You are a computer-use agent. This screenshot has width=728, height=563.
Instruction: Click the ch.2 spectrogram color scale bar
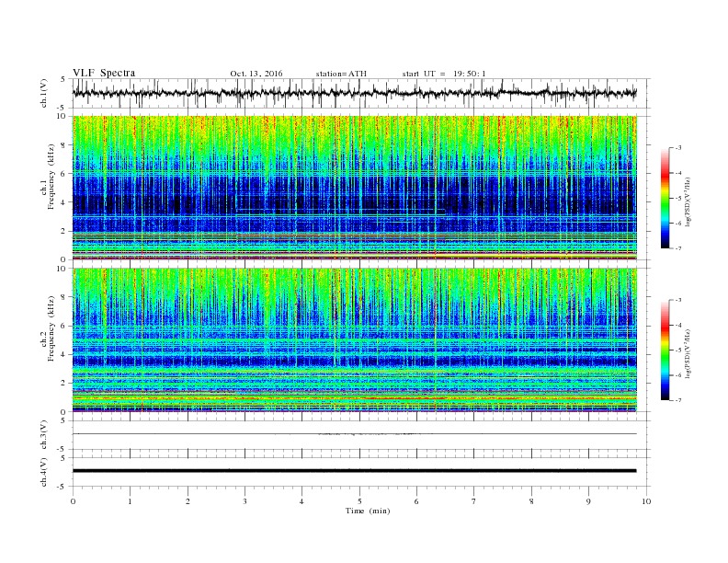point(665,350)
